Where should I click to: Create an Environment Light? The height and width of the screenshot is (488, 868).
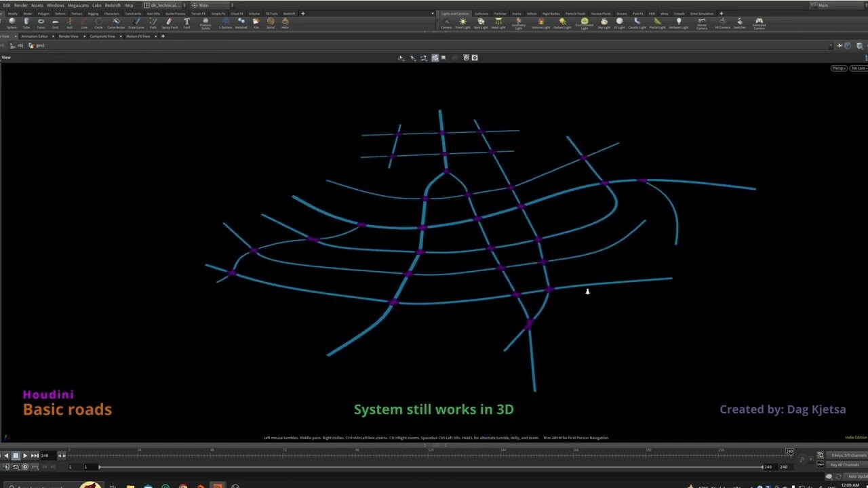tap(584, 22)
